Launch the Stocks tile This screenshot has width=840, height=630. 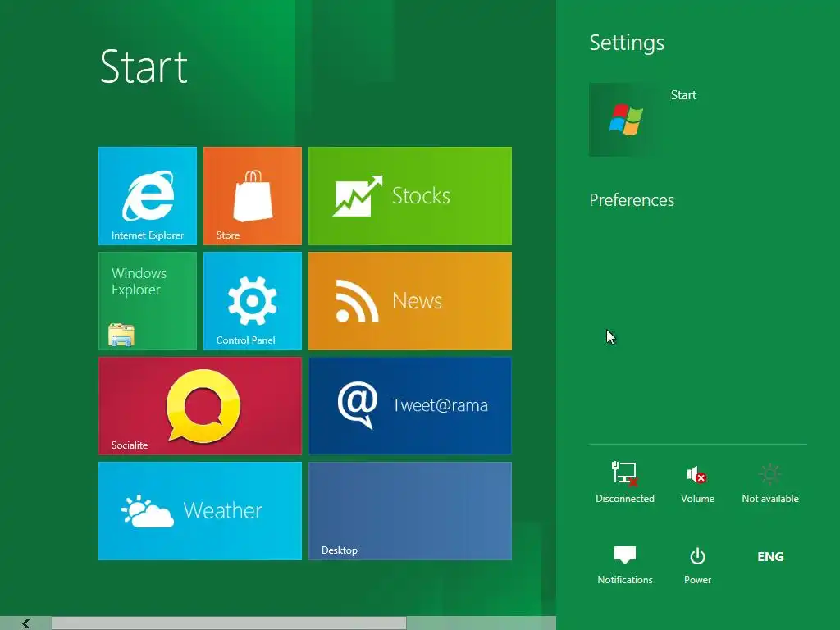coord(410,195)
